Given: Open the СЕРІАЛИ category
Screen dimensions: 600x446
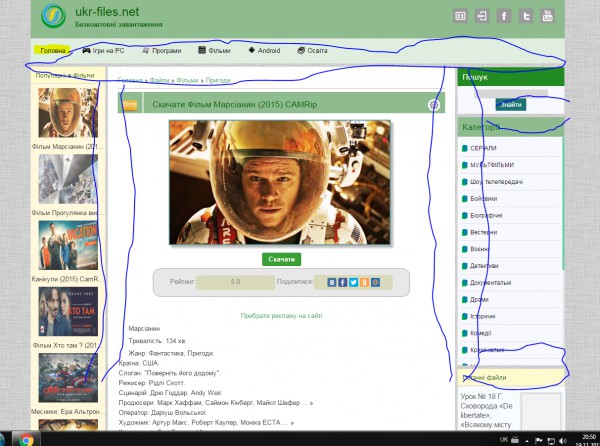Looking at the screenshot, I should pyautogui.click(x=483, y=148).
